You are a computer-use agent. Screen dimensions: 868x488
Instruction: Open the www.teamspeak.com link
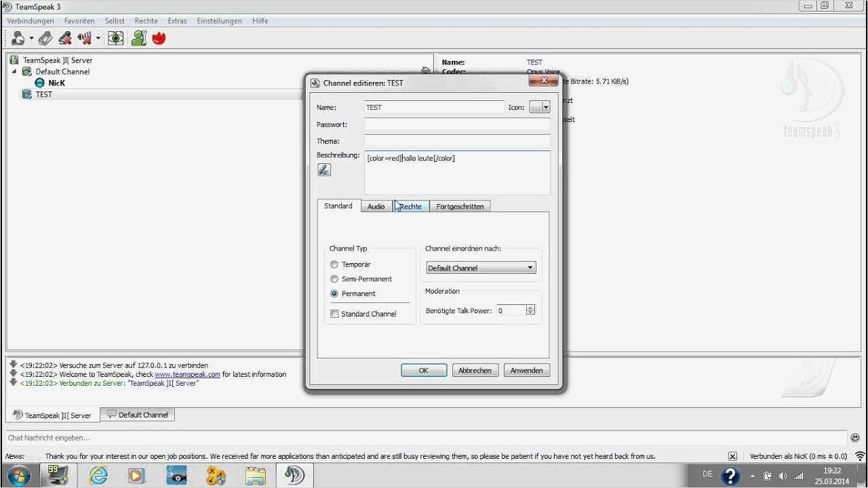pyautogui.click(x=187, y=374)
